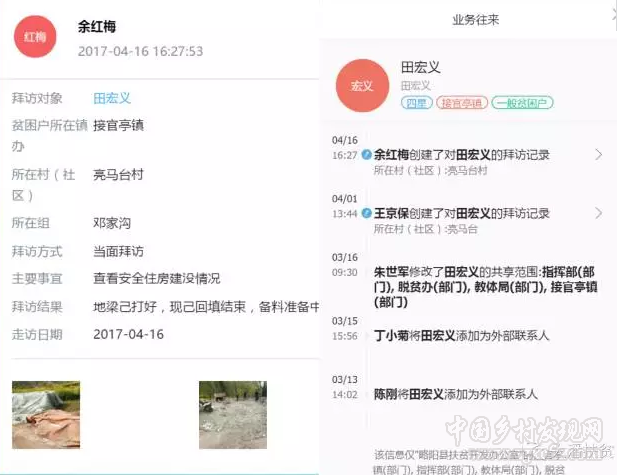Open the left tarp-covered site photo thumbnail
The height and width of the screenshot is (475, 617).
click(x=46, y=413)
